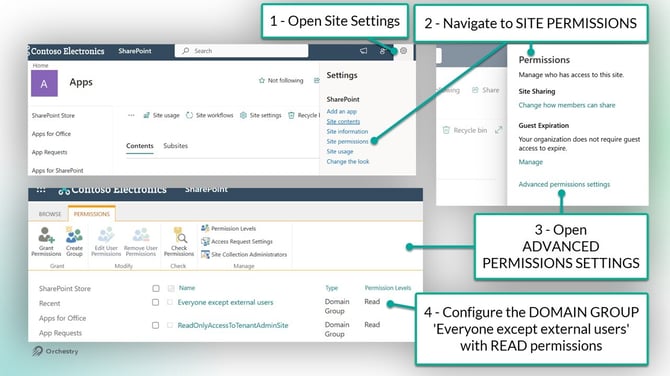
Task: Click the Recycle bin icon in the Apps toolbar
Action: 291,115
